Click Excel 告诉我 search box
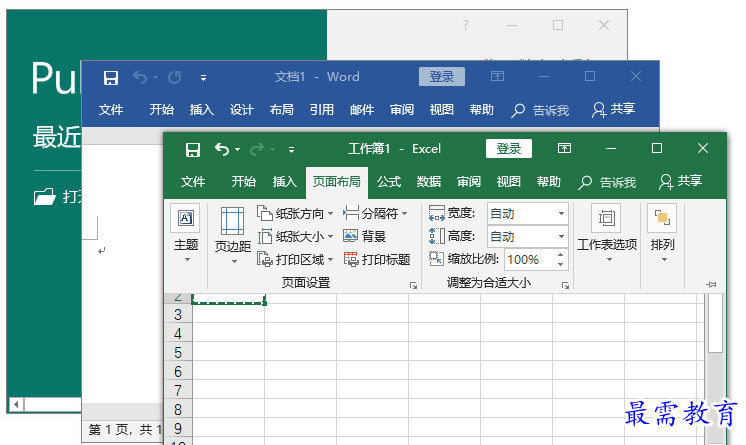746x445 pixels. click(607, 182)
